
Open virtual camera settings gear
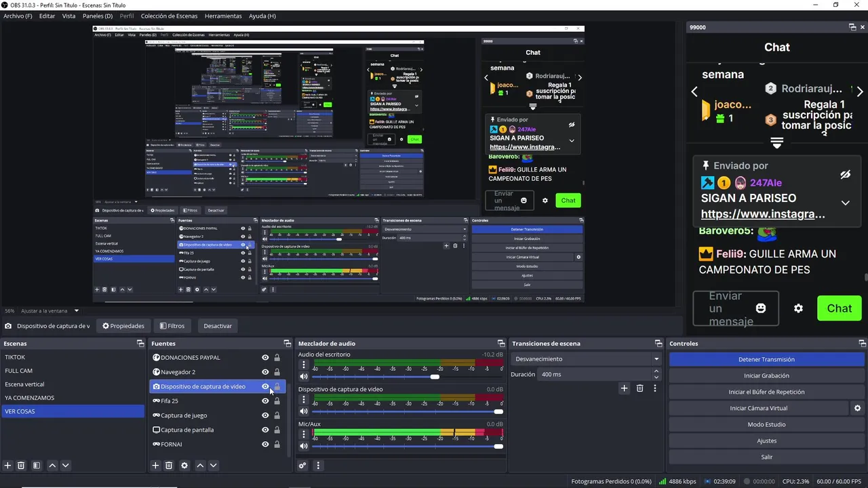(857, 408)
